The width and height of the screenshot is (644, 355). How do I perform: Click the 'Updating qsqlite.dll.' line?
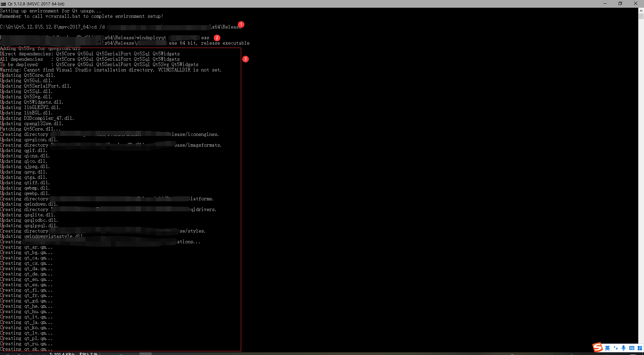tap(28, 215)
